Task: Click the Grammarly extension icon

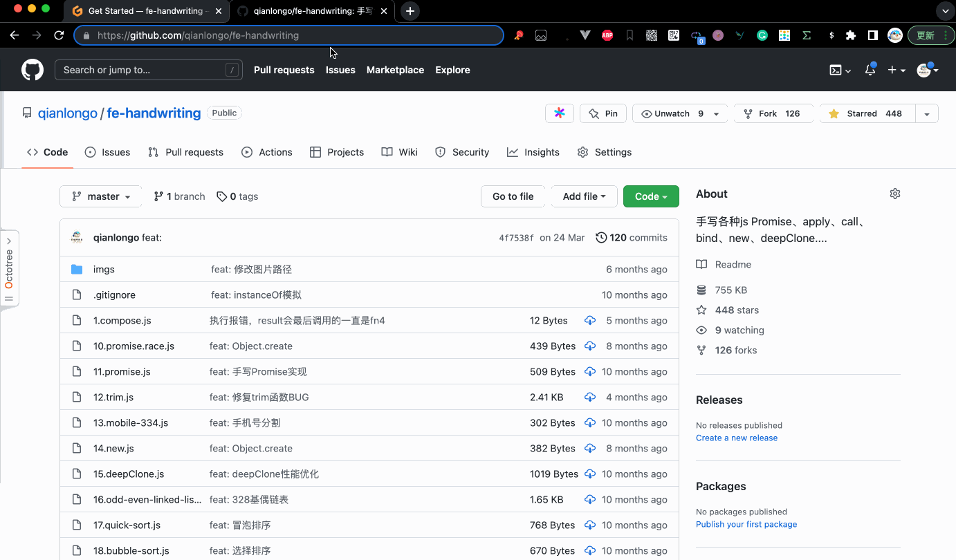Action: click(762, 35)
